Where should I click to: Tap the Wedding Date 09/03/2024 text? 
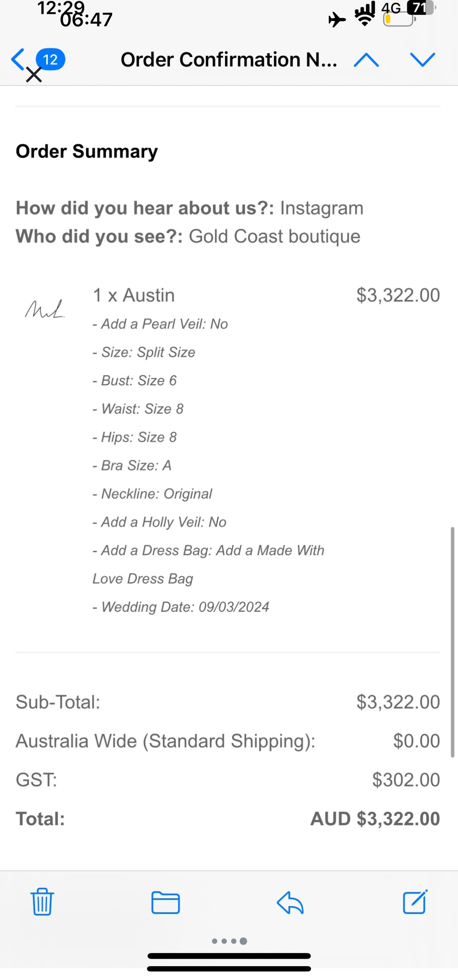[181, 607]
